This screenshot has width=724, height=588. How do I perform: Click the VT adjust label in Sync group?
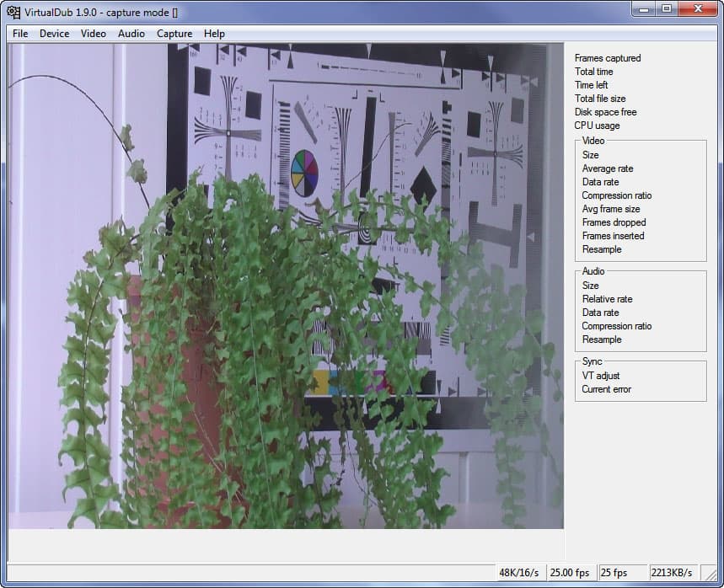coord(601,376)
